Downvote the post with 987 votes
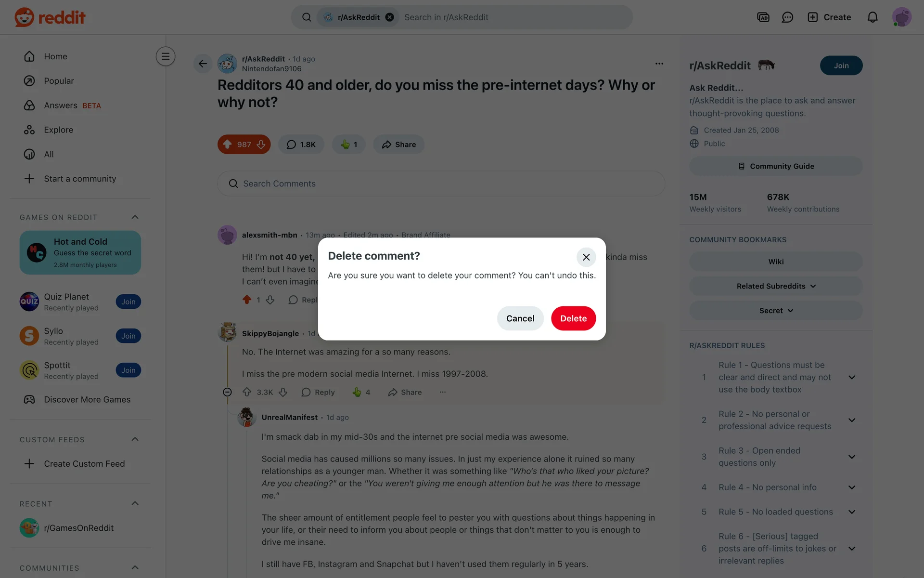924x578 pixels. [x=261, y=144]
